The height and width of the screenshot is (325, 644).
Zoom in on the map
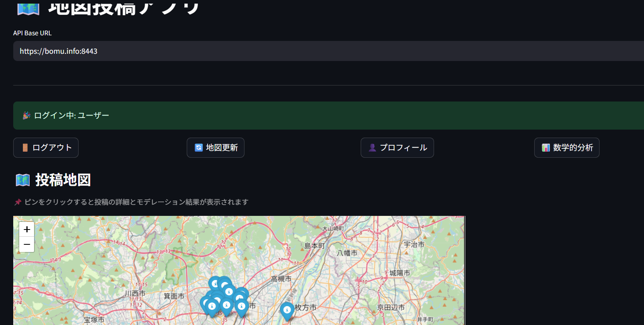click(27, 229)
